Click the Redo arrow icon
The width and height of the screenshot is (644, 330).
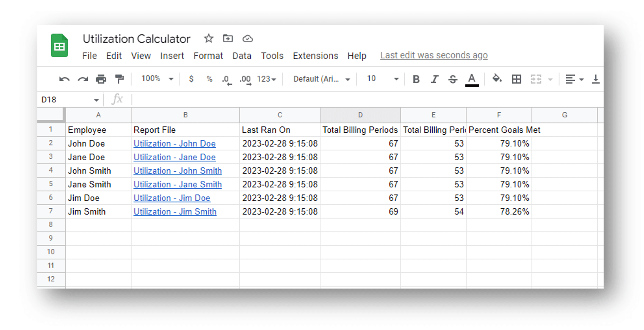click(x=83, y=79)
